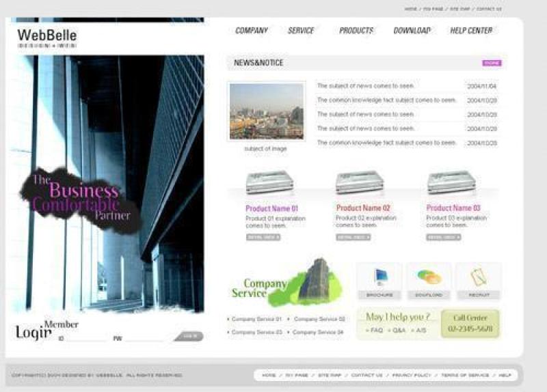
Task: Click the Detail View button under Product 01
Action: coord(263,237)
